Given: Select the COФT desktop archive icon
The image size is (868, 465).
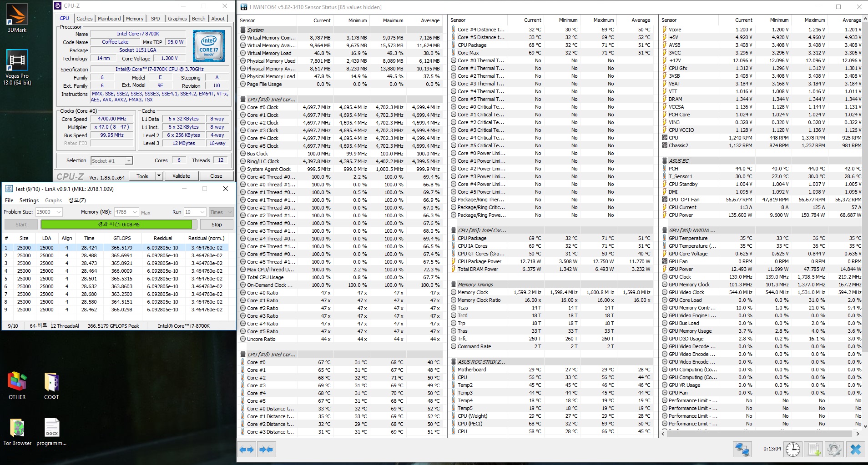Looking at the screenshot, I should (51, 385).
